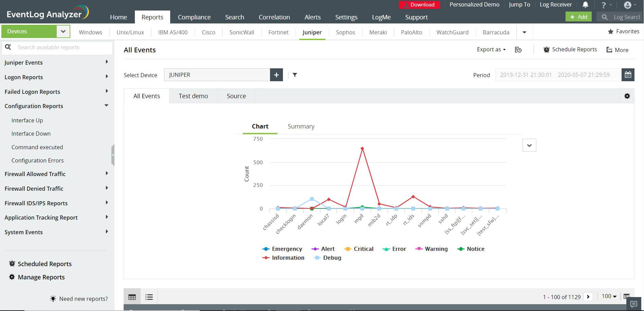Toggle the Debug series in the legend
644x311 pixels.
(x=327, y=258)
